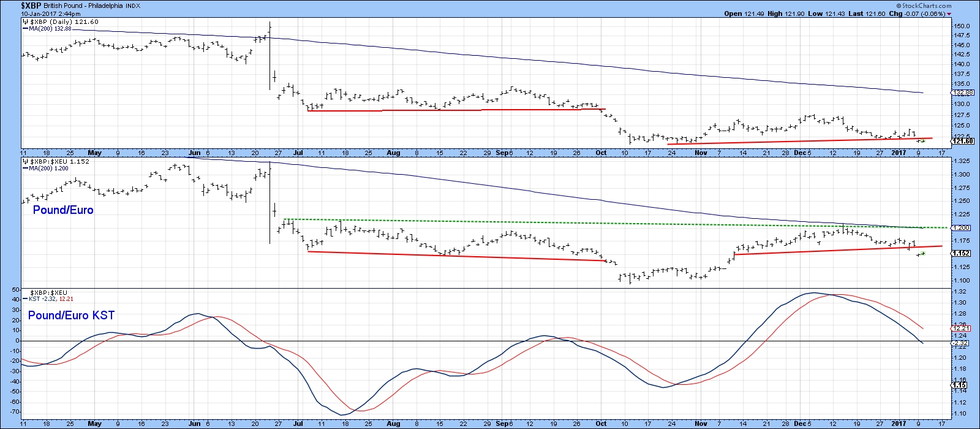
Task: Click the green marker at the latest $XBP bar
Action: (923, 141)
